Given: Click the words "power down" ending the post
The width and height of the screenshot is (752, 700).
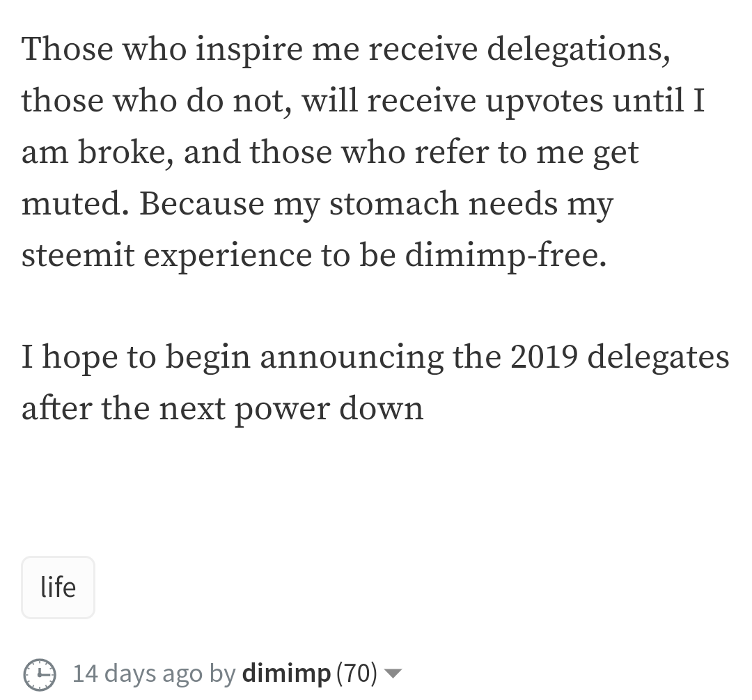Looking at the screenshot, I should point(329,409).
